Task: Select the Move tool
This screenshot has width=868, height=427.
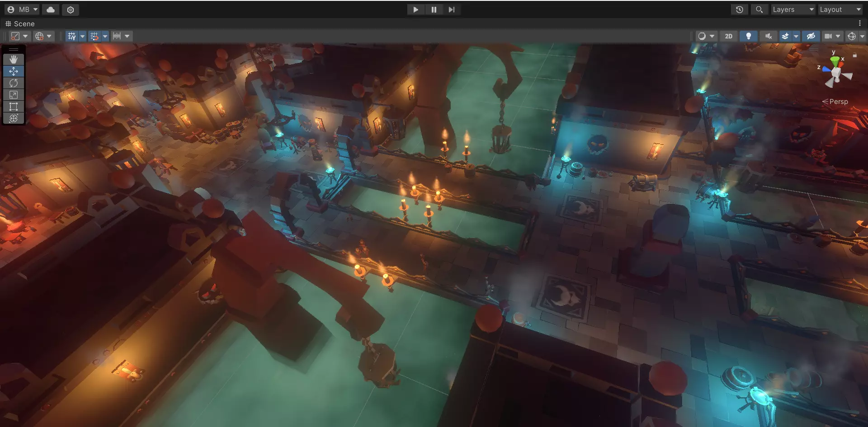Action: (x=14, y=71)
